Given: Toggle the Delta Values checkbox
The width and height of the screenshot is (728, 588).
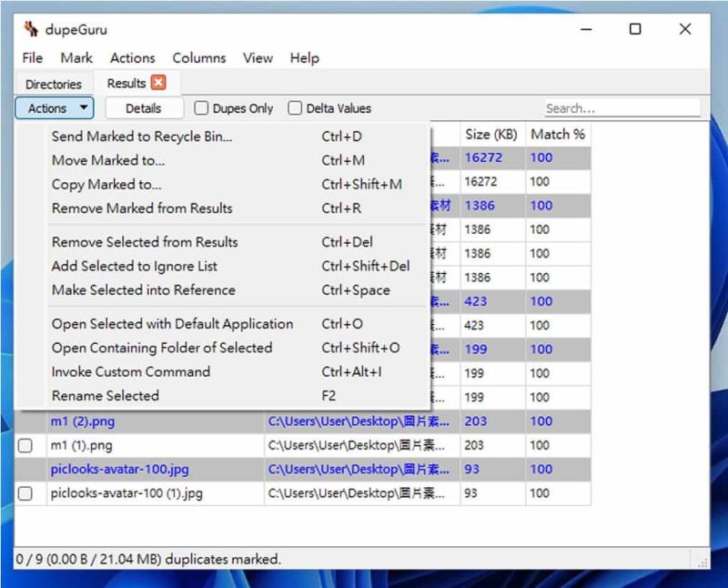Looking at the screenshot, I should coord(294,107).
